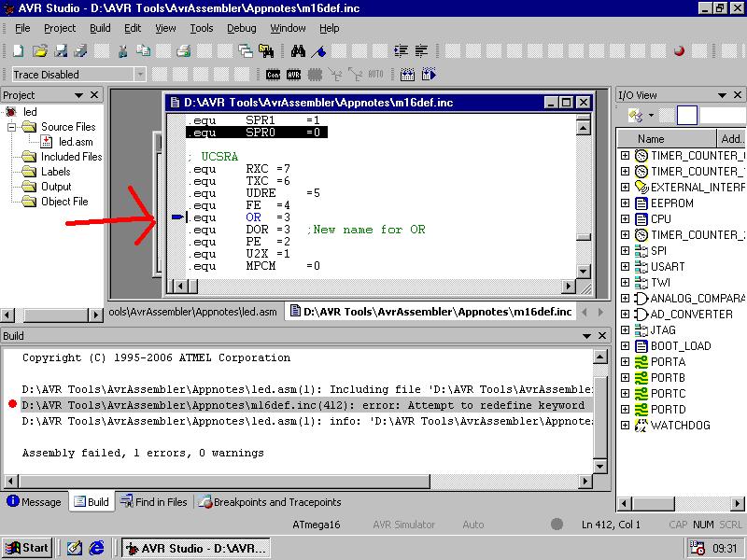Expand the CPU node

[x=625, y=219]
